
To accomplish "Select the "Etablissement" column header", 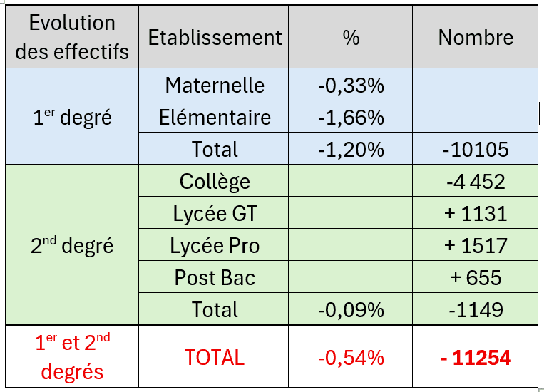I will tap(215, 37).
